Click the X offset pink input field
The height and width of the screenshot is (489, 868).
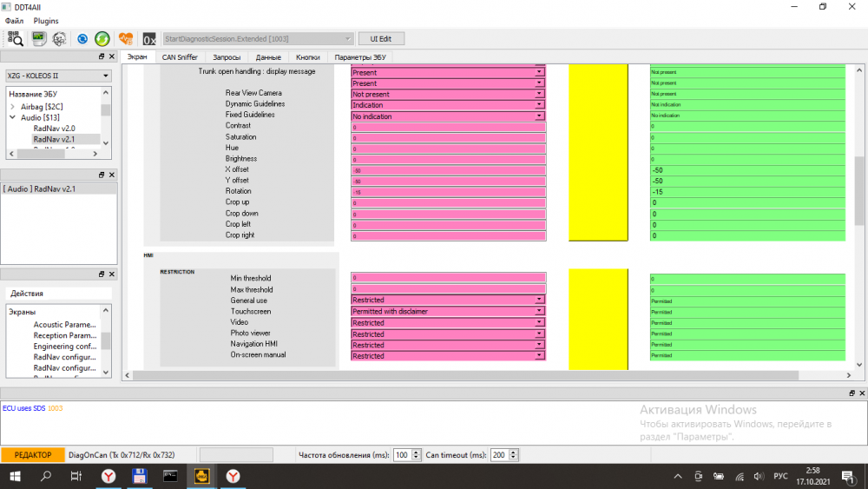tap(449, 170)
